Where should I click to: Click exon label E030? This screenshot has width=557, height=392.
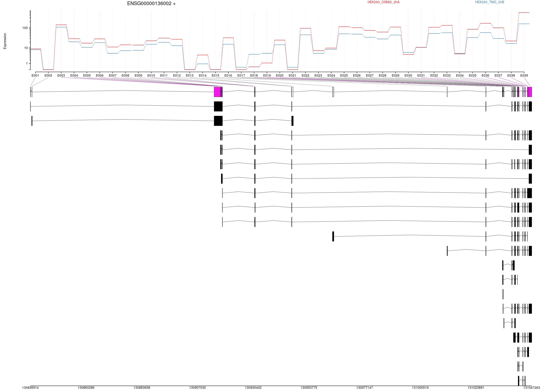(408, 75)
